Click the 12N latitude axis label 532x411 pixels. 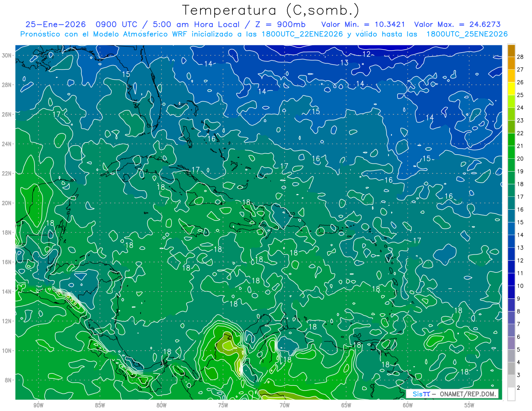(7, 321)
